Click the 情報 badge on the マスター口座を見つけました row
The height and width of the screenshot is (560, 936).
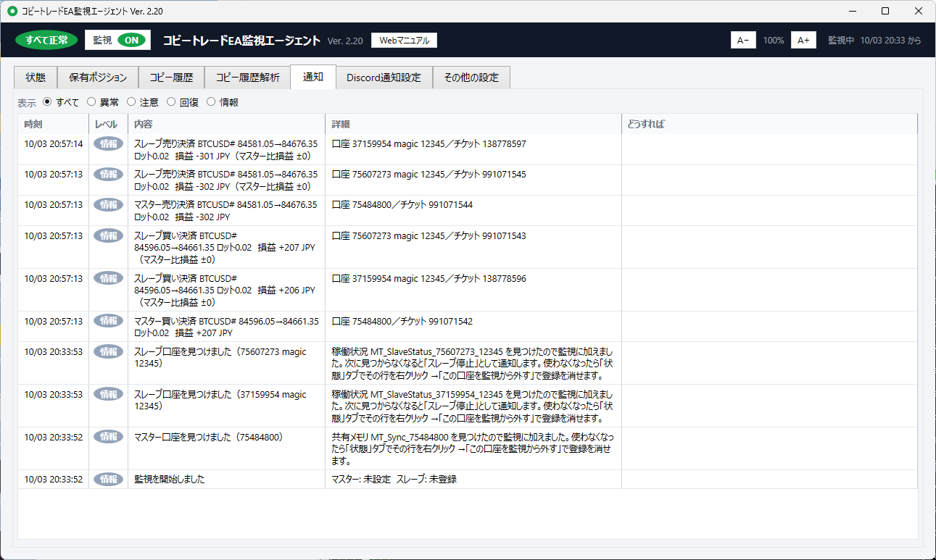[108, 437]
